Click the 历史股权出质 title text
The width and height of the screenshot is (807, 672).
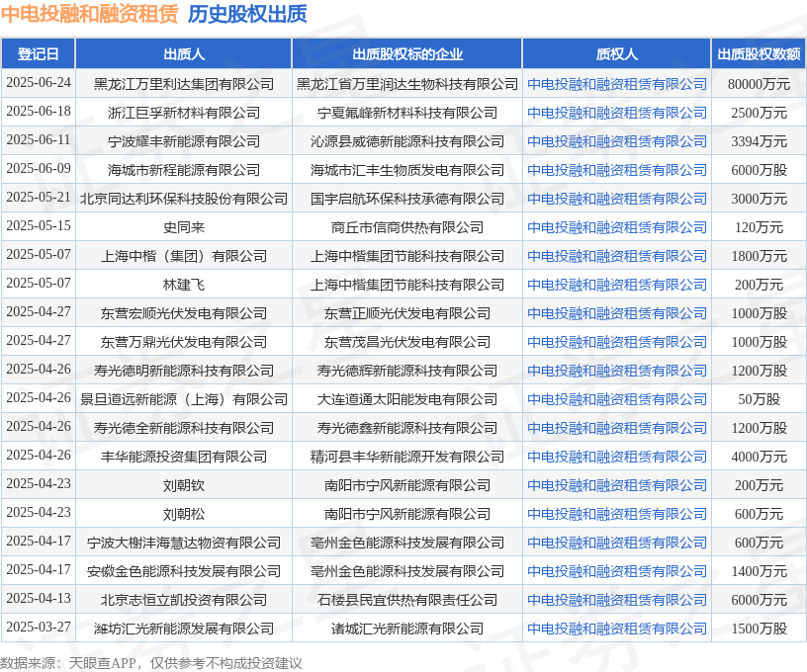[247, 14]
